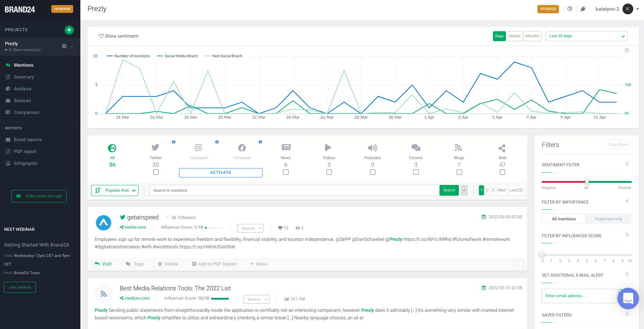Click the sidebar orange UPGRADE button
Image resolution: width=644 pixels, height=329 pixels.
coord(62,9)
